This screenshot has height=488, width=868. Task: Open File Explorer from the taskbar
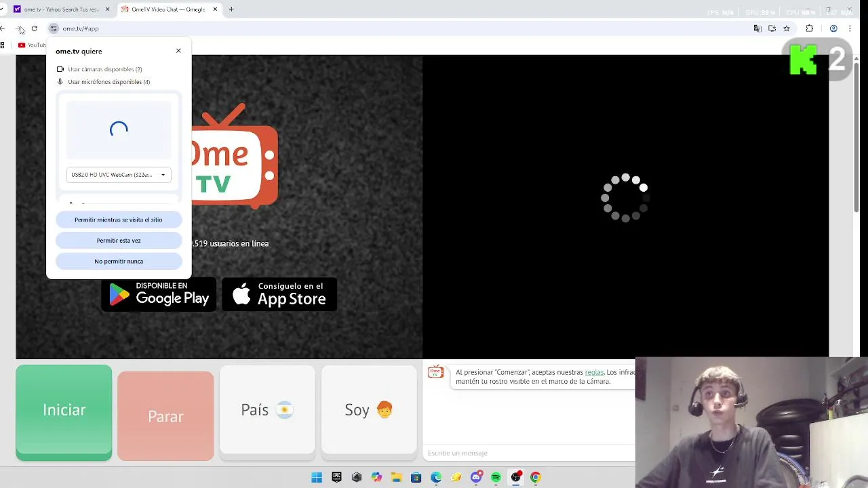pos(396,477)
